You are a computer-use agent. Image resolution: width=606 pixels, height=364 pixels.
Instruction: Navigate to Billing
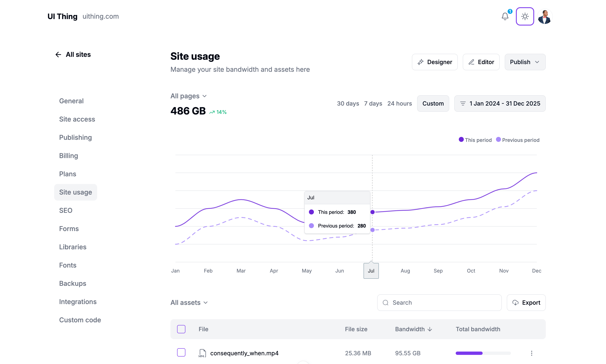pos(69,156)
